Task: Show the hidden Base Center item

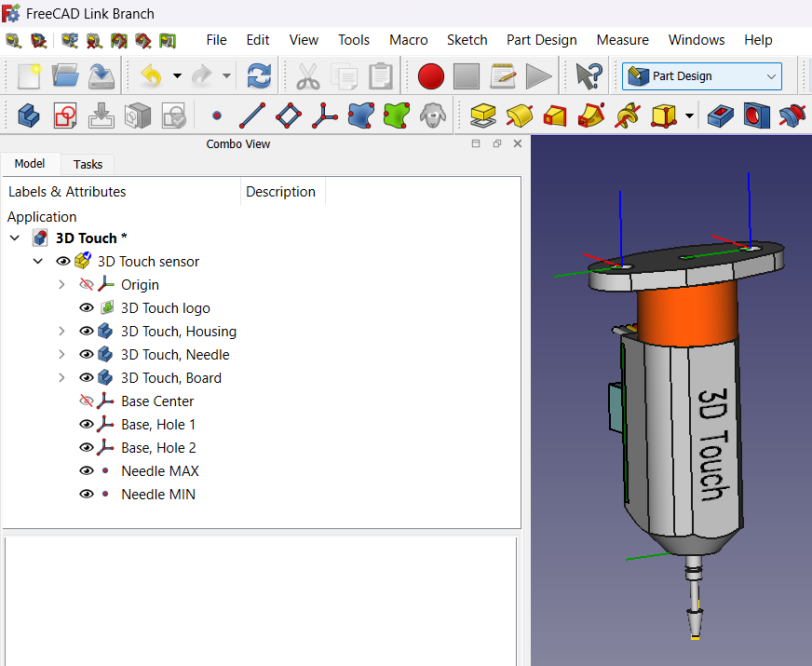Action: click(x=87, y=401)
